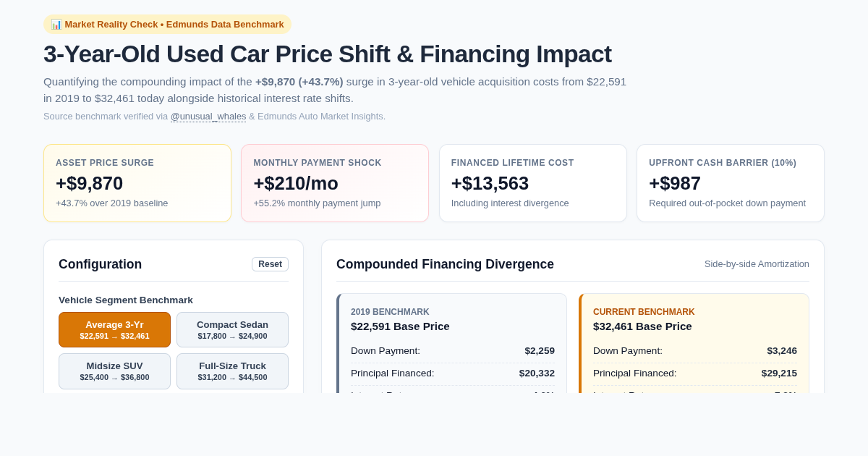Click the Upfront Cash Barrier card
The width and height of the screenshot is (868, 456).
[731, 183]
